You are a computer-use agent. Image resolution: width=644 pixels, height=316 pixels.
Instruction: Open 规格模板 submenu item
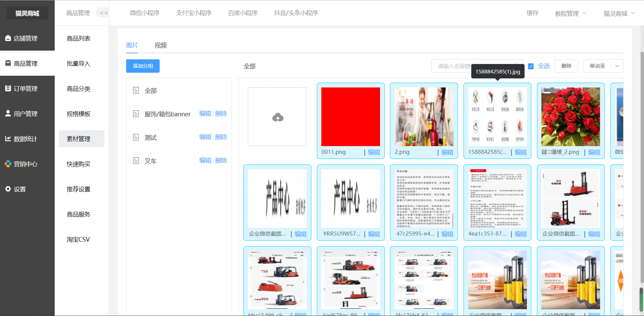[78, 114]
